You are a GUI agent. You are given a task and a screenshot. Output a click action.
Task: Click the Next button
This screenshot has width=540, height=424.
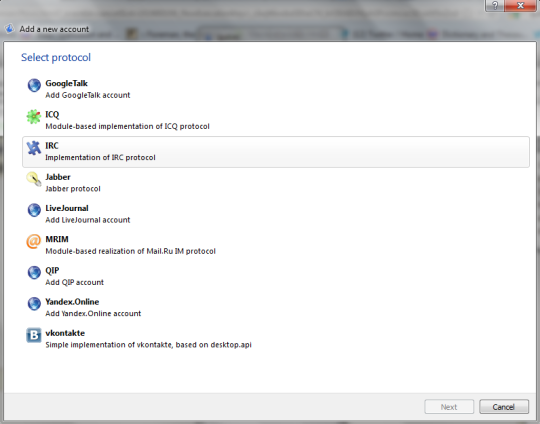(449, 407)
